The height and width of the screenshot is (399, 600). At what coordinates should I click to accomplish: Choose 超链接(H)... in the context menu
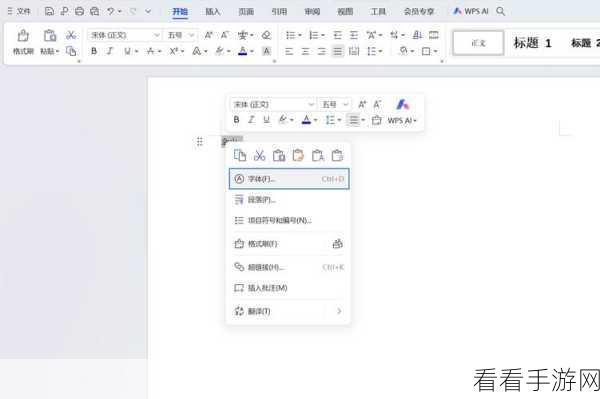click(289, 267)
